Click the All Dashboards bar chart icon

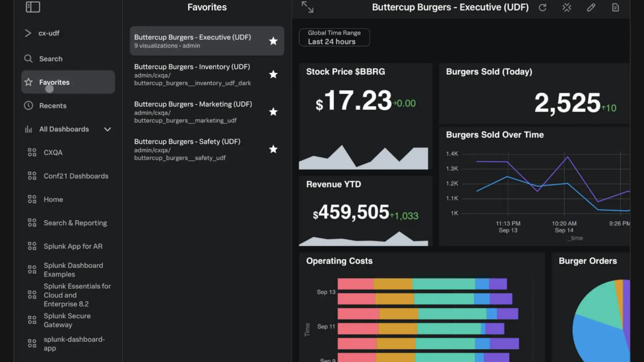(29, 129)
